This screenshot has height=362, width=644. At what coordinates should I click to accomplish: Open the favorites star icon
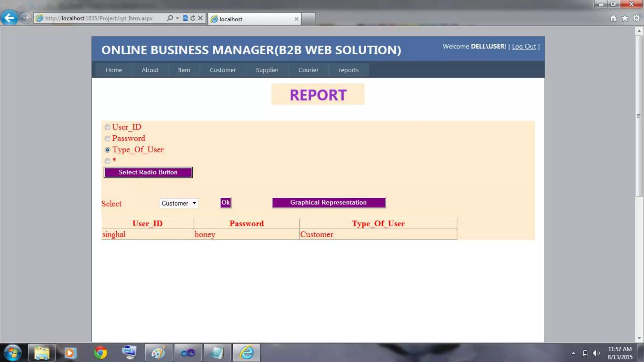625,18
